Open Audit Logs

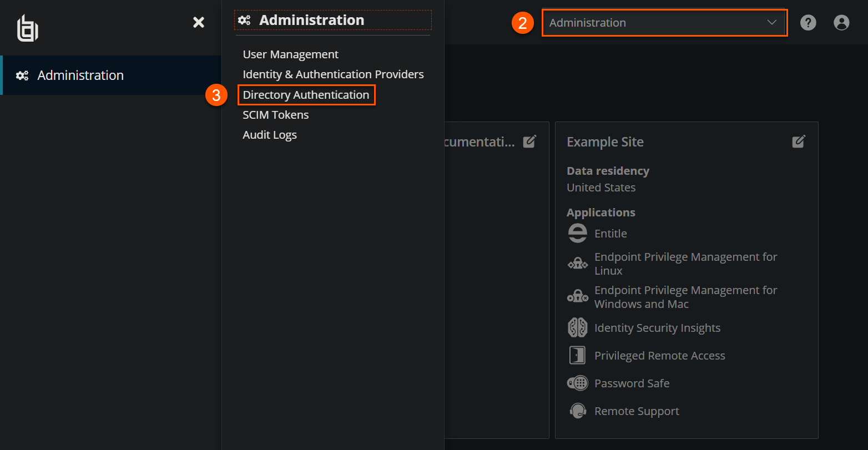click(270, 135)
